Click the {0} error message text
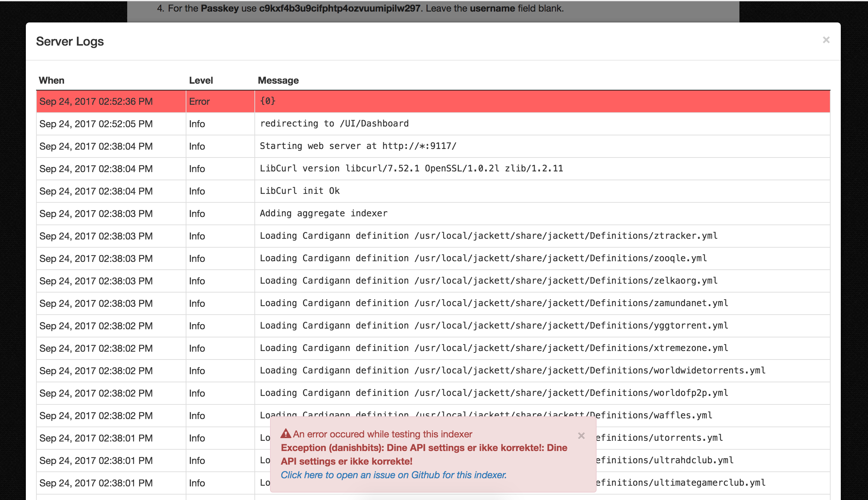868x500 pixels. tap(267, 101)
